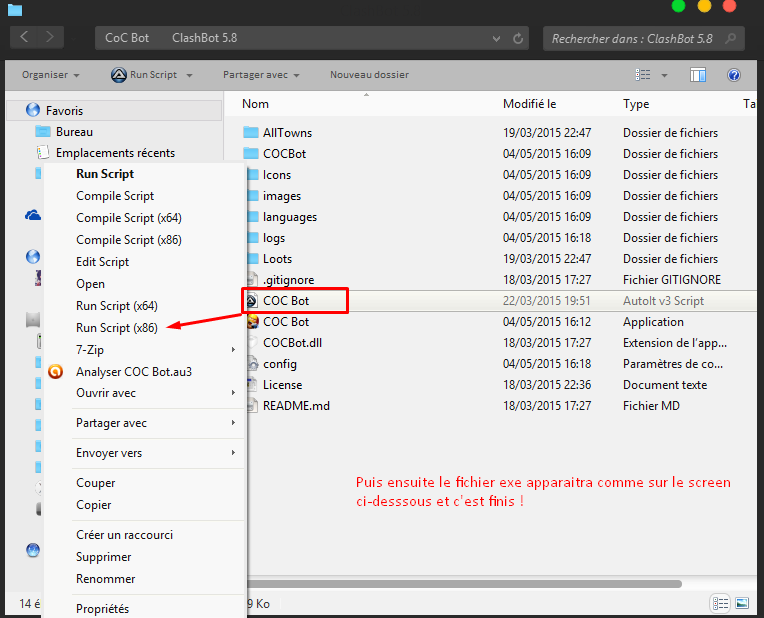Open the address bar history dropdown
The image size is (764, 618).
point(496,39)
